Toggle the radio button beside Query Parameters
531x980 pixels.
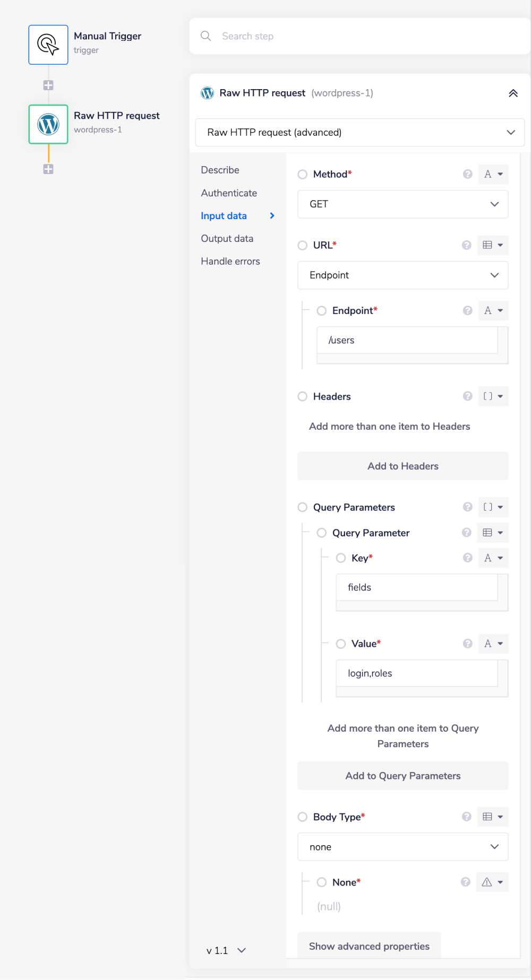[303, 507]
